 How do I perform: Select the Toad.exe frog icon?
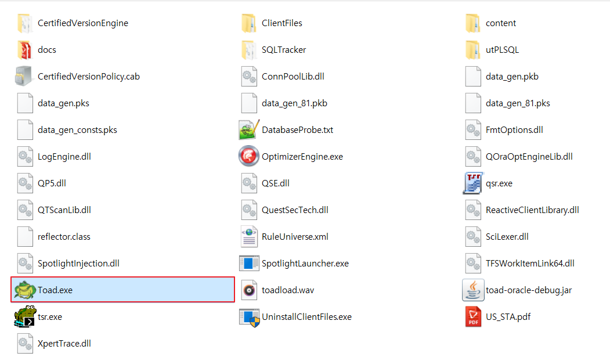(26, 290)
